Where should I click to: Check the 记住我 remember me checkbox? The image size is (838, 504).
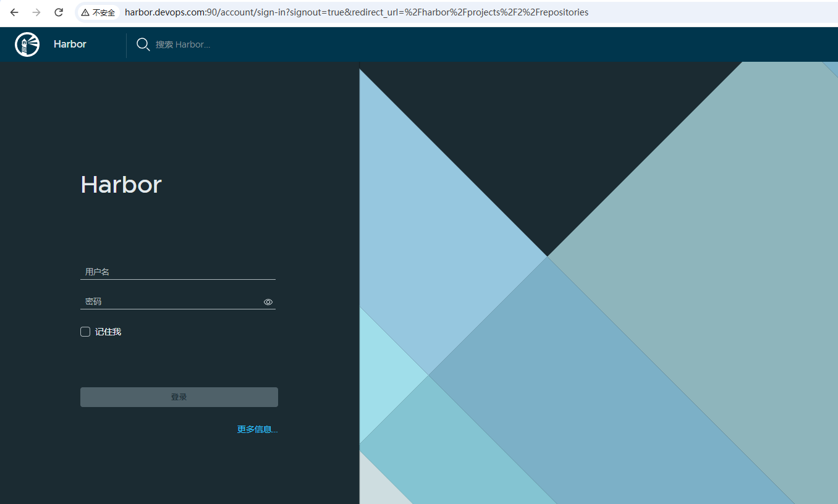pos(85,332)
